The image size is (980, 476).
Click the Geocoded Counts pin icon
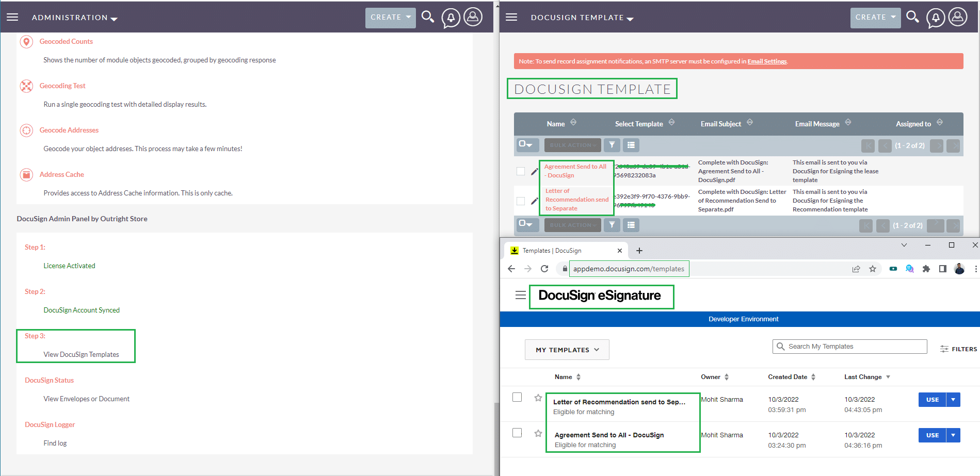point(26,42)
